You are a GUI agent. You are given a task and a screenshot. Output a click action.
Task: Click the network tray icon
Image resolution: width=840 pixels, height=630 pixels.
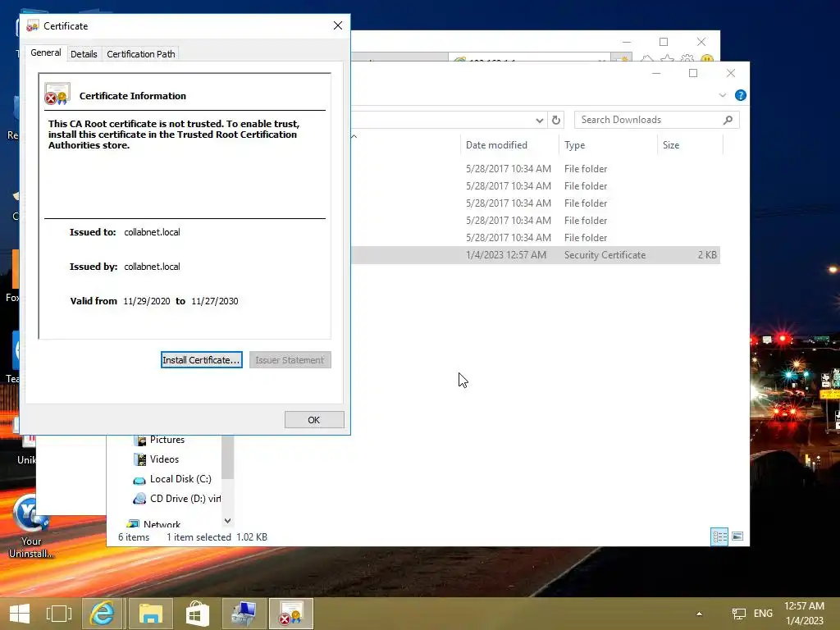click(739, 614)
